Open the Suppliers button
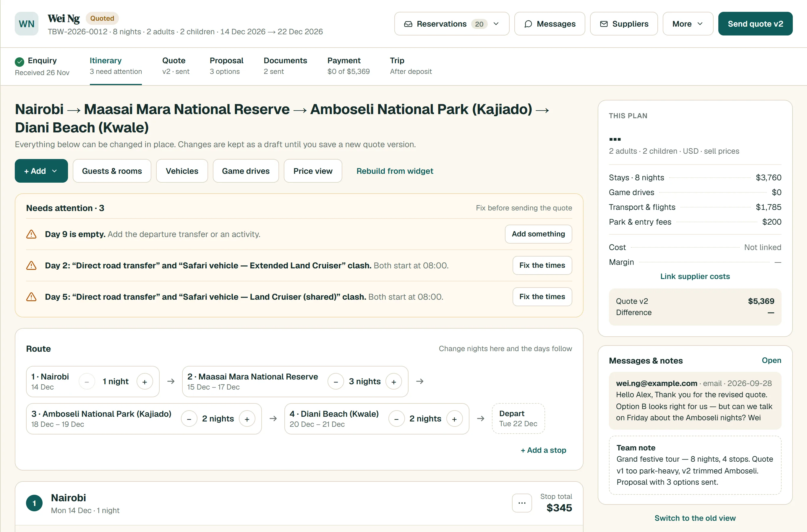 point(624,24)
